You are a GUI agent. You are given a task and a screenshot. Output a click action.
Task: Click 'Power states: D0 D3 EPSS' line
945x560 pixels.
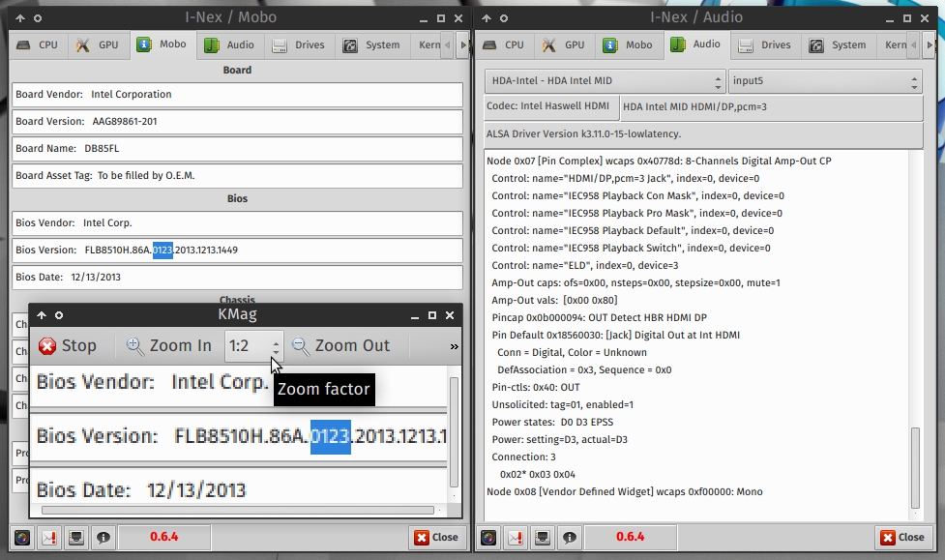[x=552, y=422]
